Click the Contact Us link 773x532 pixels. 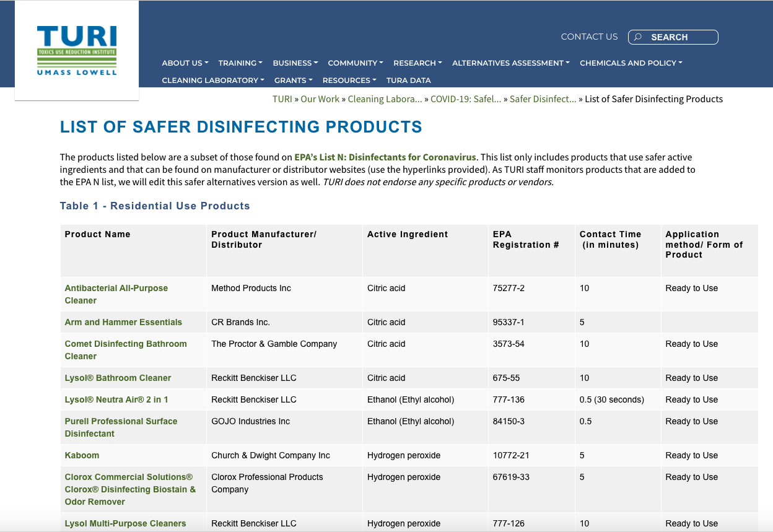[589, 37]
